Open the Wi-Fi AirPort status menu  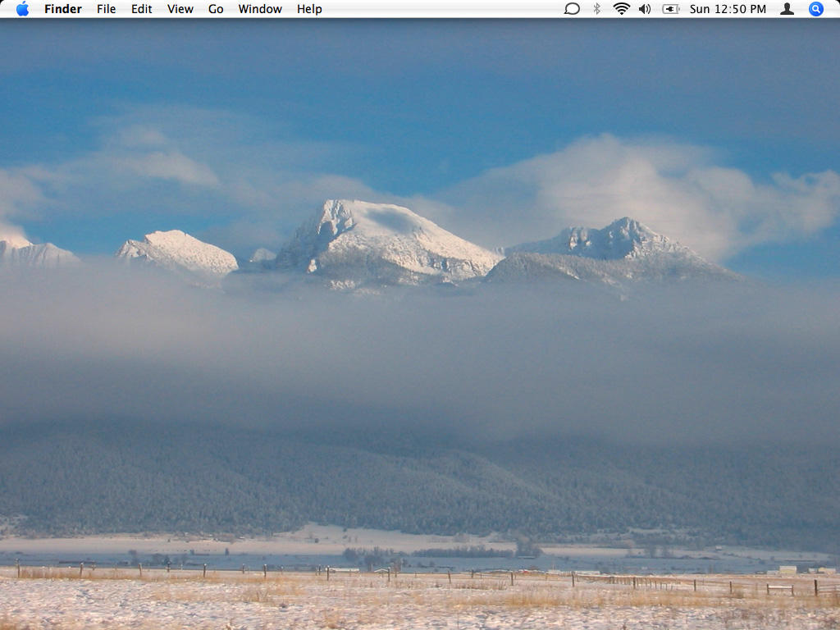coord(622,8)
